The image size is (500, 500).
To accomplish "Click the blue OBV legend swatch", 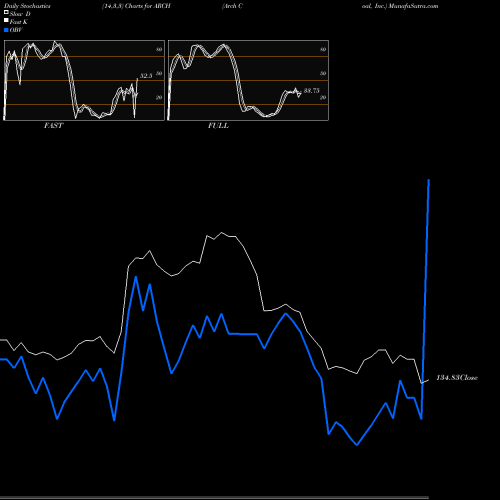I will [x=6, y=30].
